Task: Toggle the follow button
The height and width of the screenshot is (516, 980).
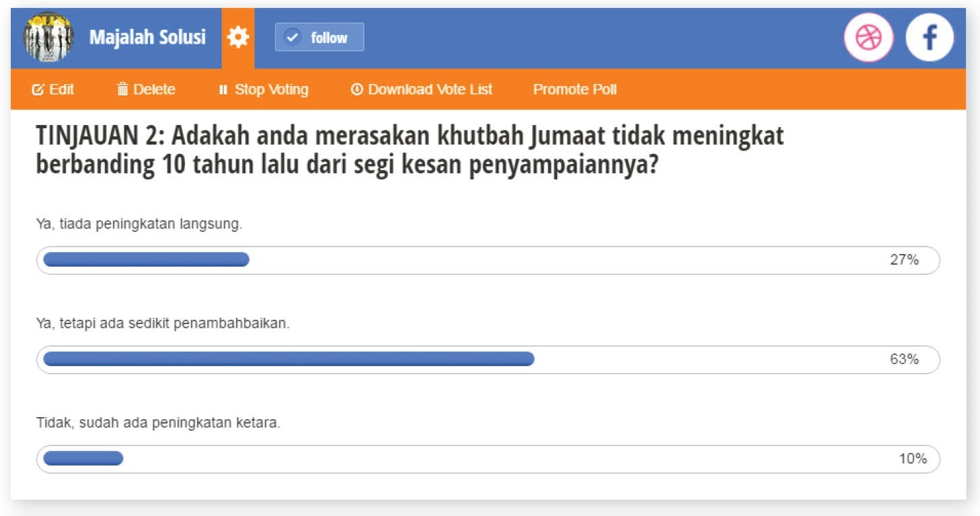Action: [319, 38]
